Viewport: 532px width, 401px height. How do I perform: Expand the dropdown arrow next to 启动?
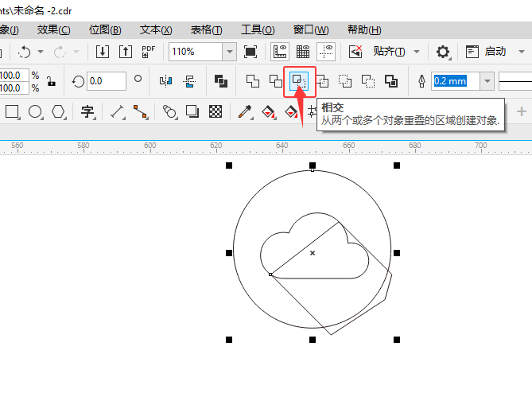point(522,52)
